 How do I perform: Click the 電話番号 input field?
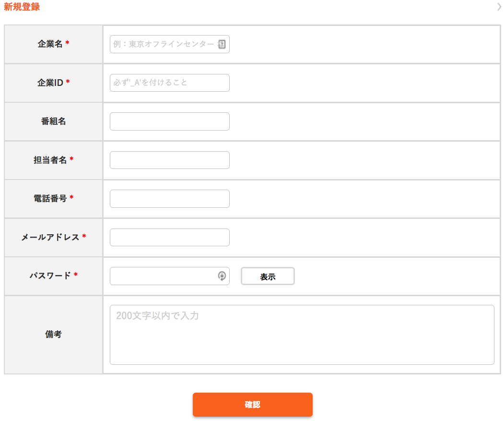point(169,199)
